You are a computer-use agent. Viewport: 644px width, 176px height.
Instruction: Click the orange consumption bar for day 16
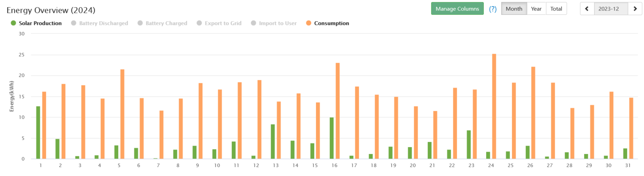[337, 111]
